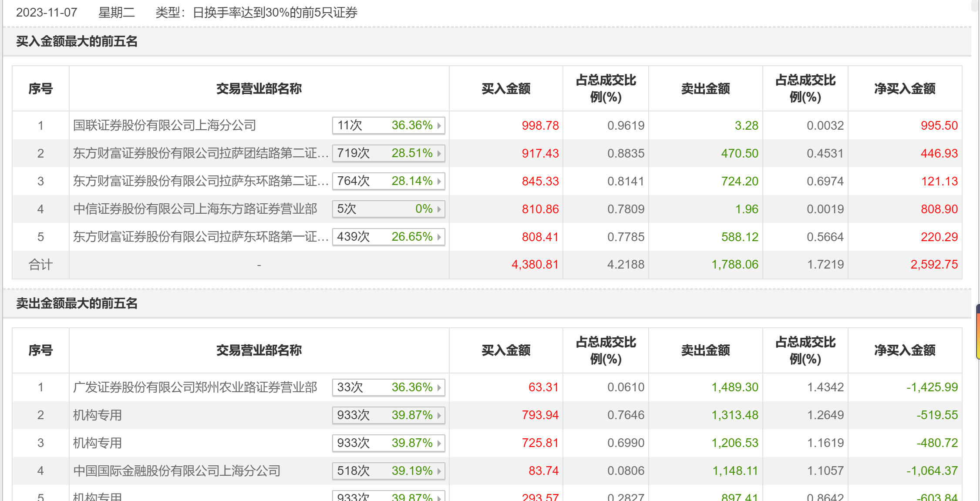
Task: Open the 764次 28.14% stats dropdown
Action: pos(439,181)
